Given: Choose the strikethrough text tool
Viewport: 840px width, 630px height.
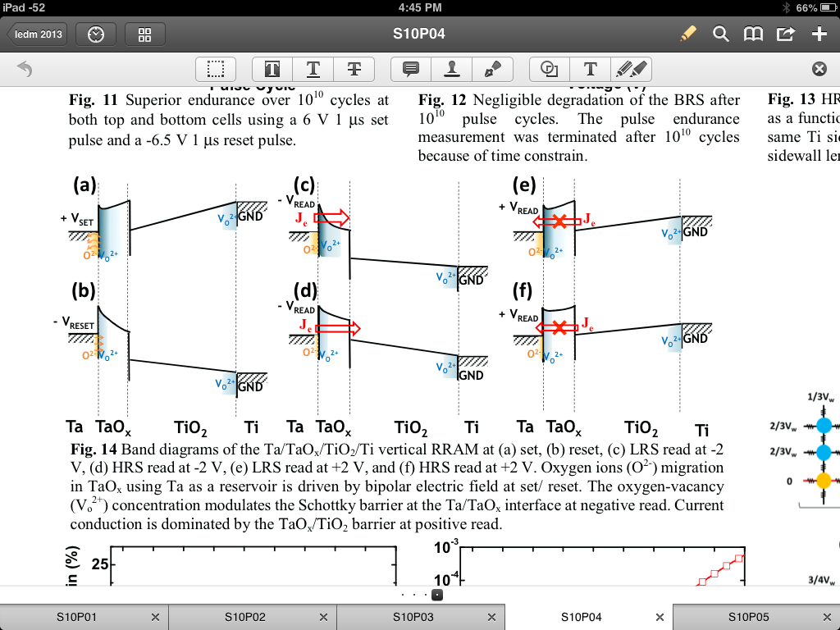Looking at the screenshot, I should point(354,70).
